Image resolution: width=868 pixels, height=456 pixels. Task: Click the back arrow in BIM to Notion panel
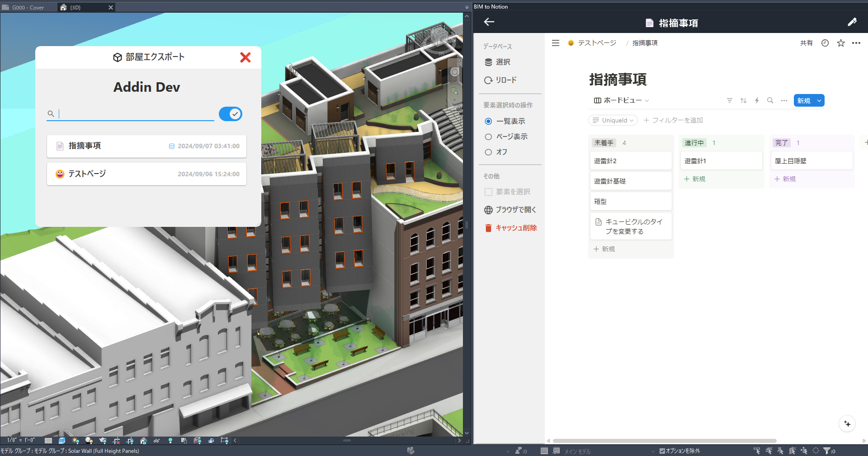[489, 22]
